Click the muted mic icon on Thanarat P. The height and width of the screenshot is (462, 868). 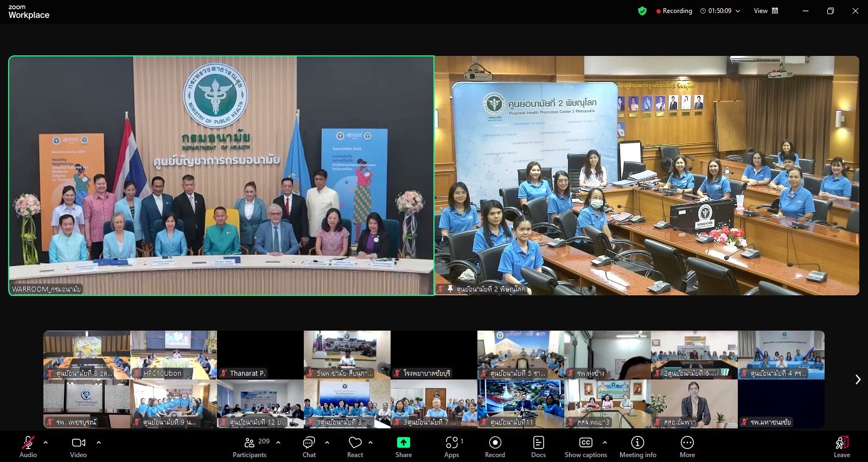tap(224, 373)
